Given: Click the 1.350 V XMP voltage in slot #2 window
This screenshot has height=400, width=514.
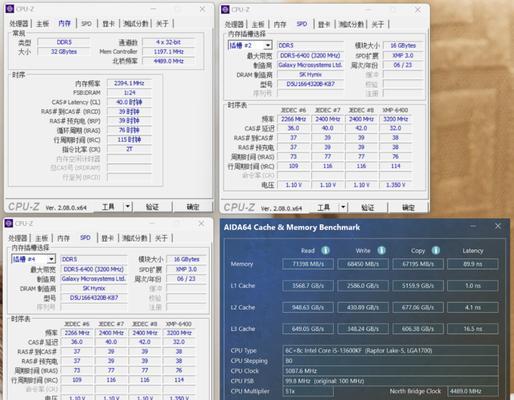Looking at the screenshot, I should (x=395, y=185).
